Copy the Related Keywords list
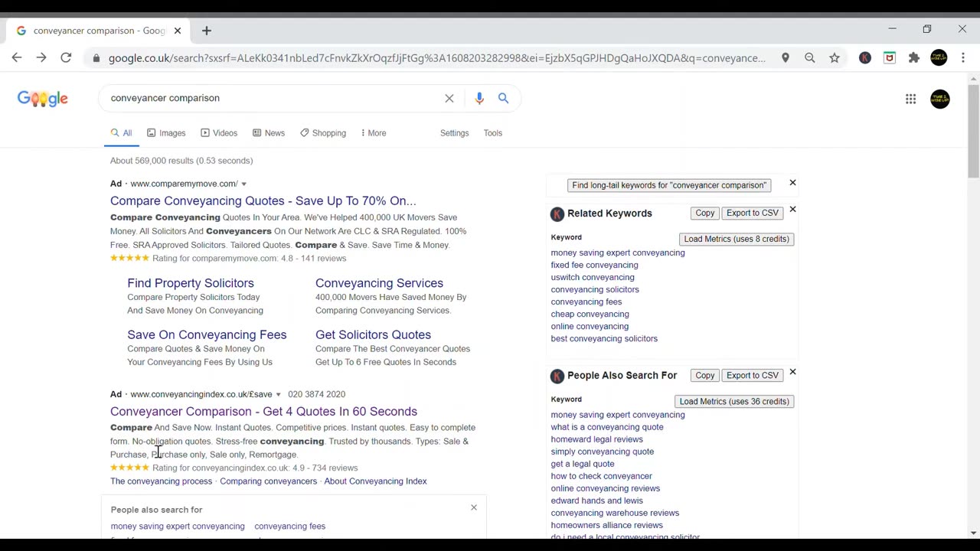The image size is (980, 551). click(x=705, y=213)
